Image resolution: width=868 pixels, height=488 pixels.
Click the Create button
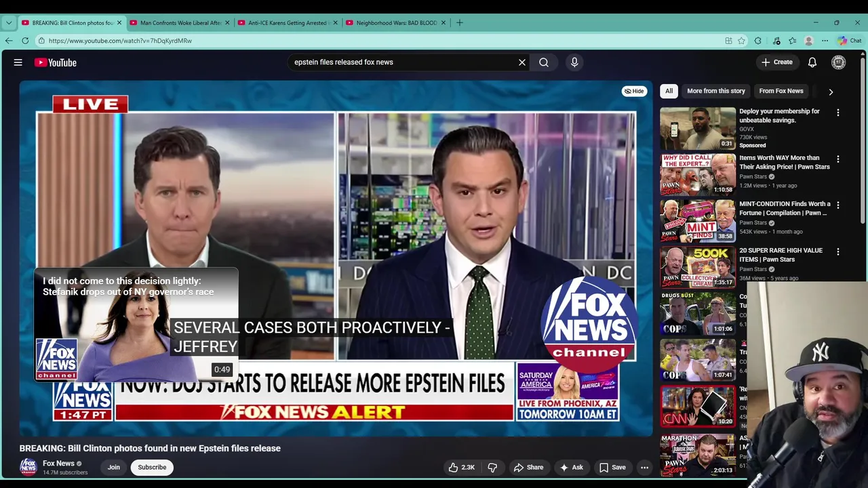click(777, 62)
